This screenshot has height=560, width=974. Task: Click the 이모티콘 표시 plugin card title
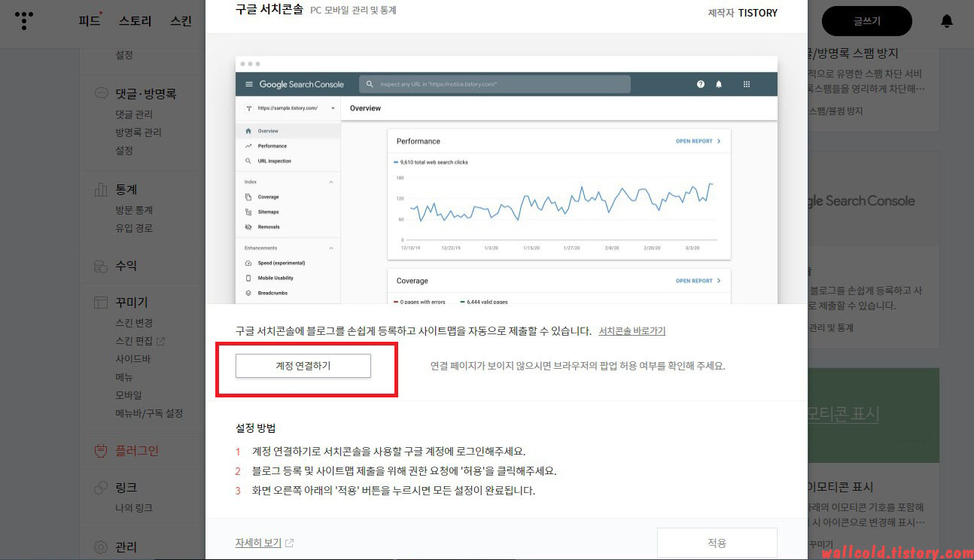click(x=840, y=487)
